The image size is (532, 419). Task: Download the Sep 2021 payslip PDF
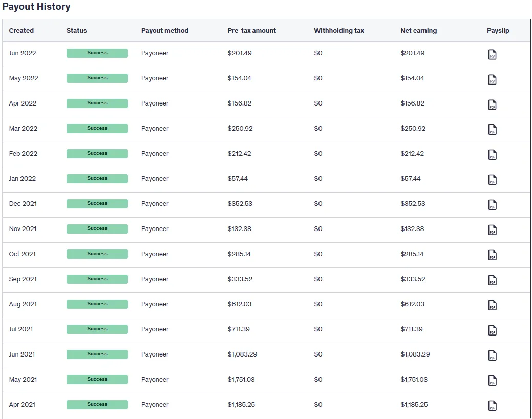pos(492,281)
